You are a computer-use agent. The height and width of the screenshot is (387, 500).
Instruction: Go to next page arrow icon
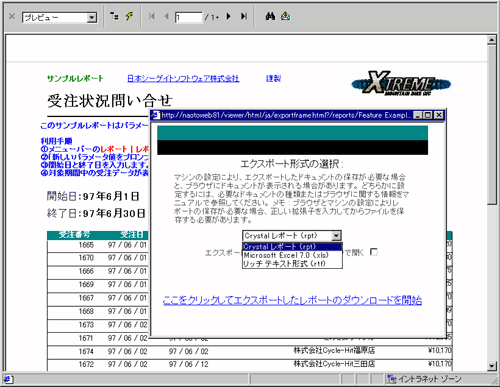point(229,16)
